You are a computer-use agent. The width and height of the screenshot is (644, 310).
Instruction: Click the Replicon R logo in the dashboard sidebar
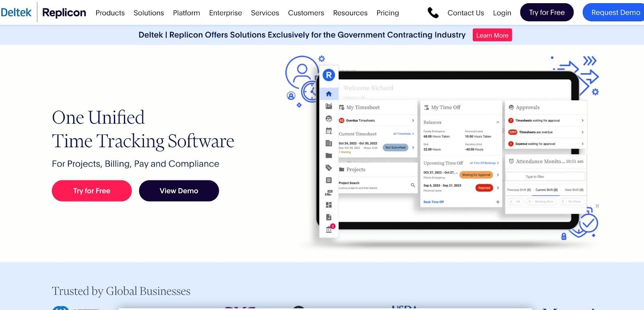(329, 75)
